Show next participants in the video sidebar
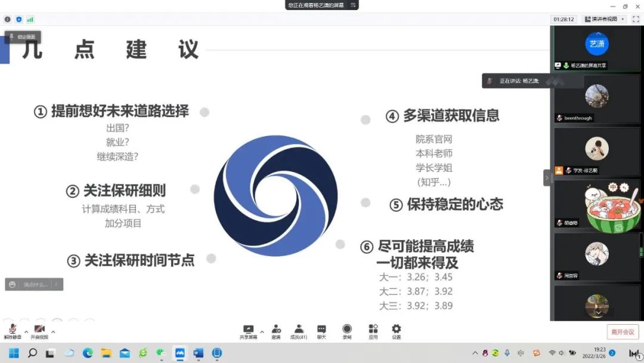Viewport: 644px width, 363px height. tap(599, 313)
